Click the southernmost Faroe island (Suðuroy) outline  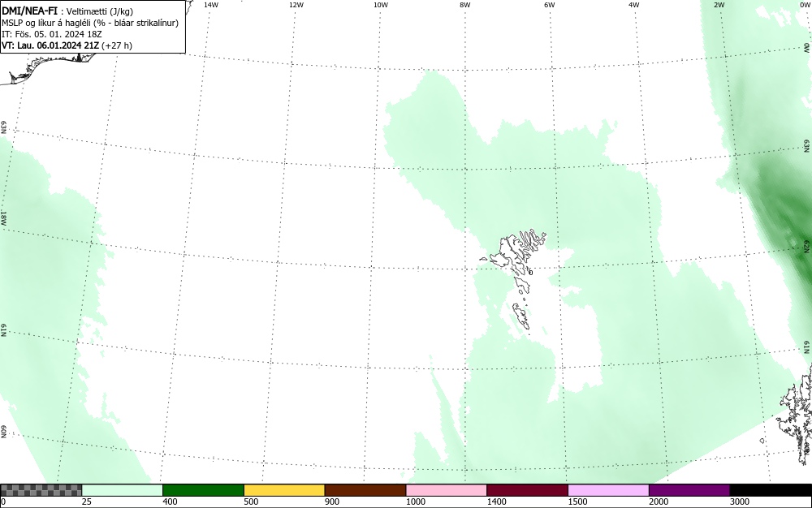[521, 316]
